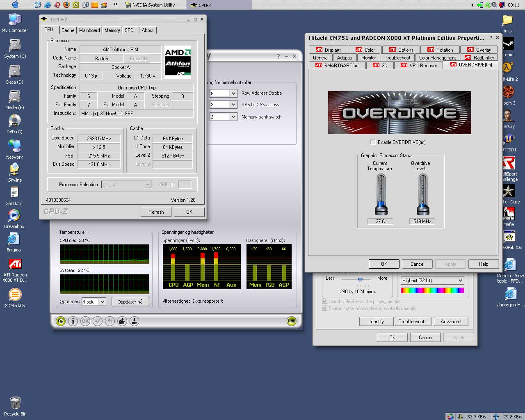Screen dimensions: 525x420
Task: Click the Firefox quick launch icon
Action: 66,5
